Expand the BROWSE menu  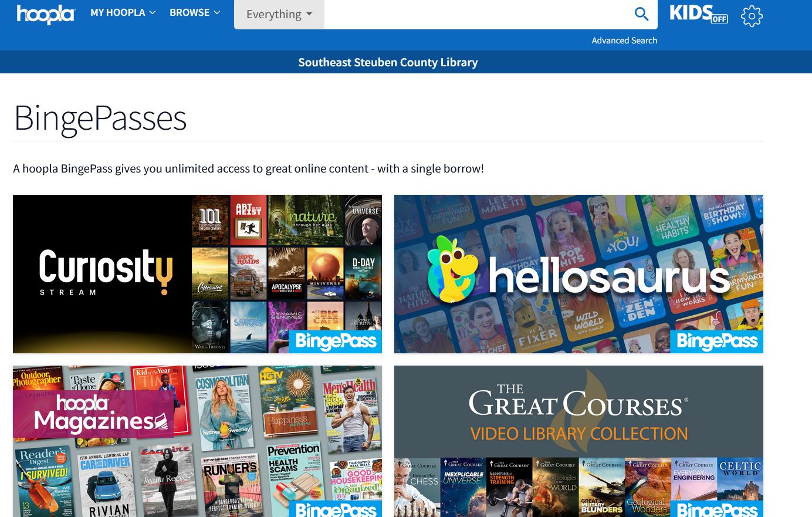coord(195,12)
